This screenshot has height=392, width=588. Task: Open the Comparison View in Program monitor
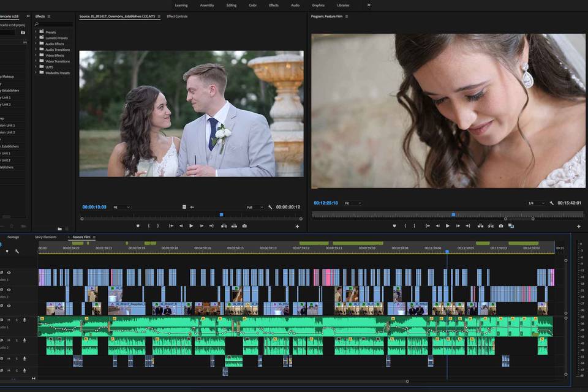point(511,226)
